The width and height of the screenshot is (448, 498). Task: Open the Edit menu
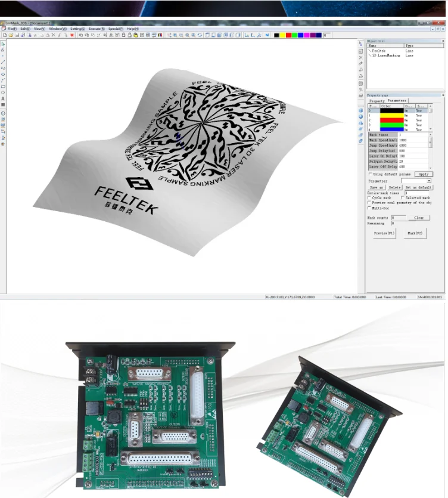point(25,29)
